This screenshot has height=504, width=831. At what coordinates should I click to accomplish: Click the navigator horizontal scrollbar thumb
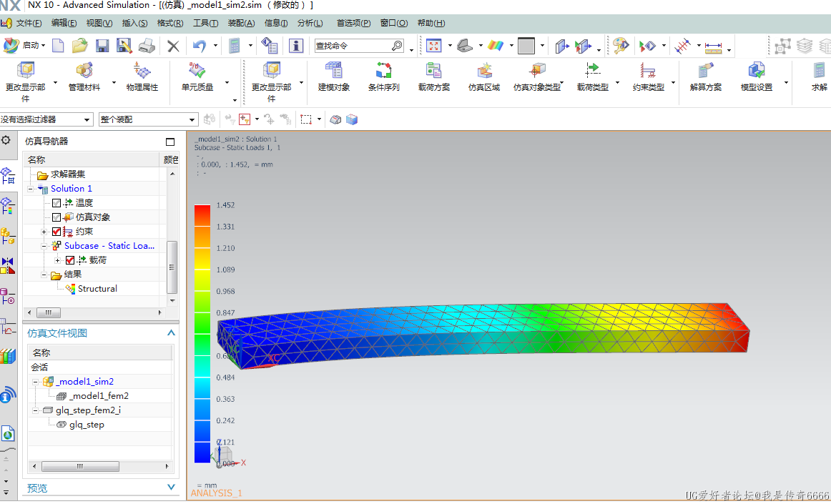(x=49, y=312)
